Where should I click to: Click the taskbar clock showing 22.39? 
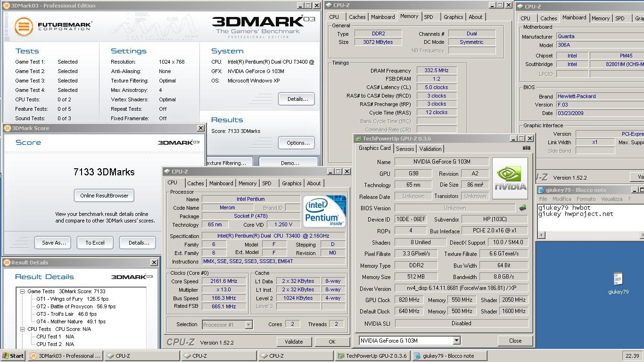pyautogui.click(x=632, y=356)
